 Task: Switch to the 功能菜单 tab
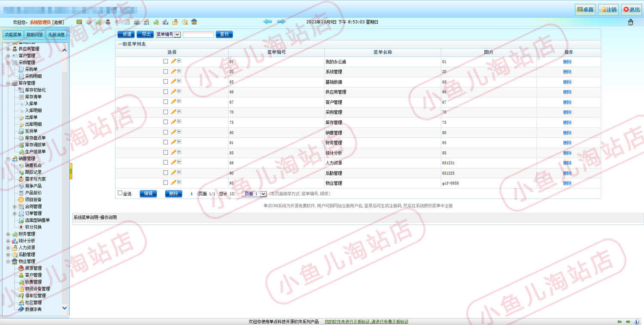(x=13, y=35)
